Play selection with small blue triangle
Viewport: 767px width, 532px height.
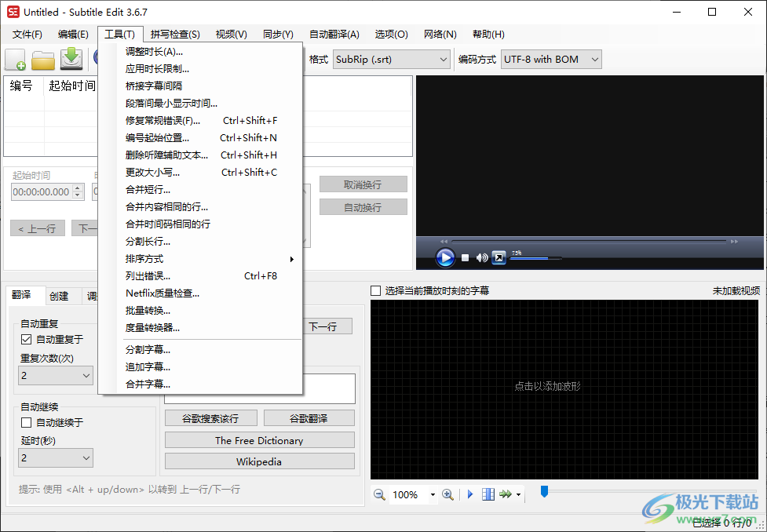pos(470,494)
